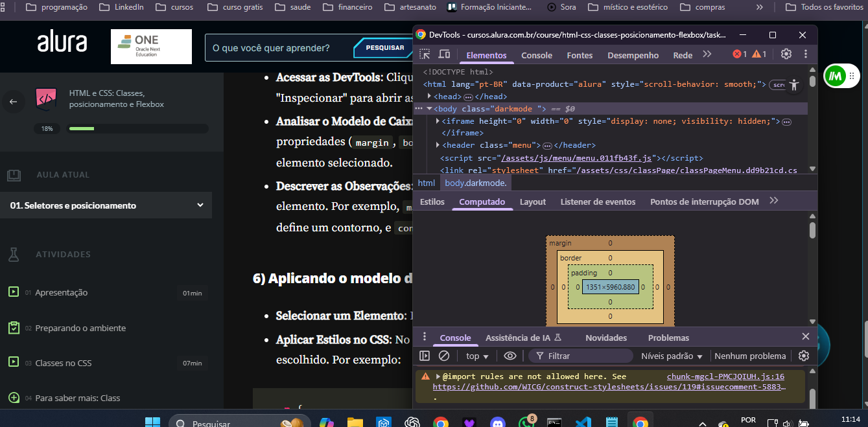Focus the O que você quer aprender search field
The width and height of the screenshot is (868, 427).
[x=279, y=47]
